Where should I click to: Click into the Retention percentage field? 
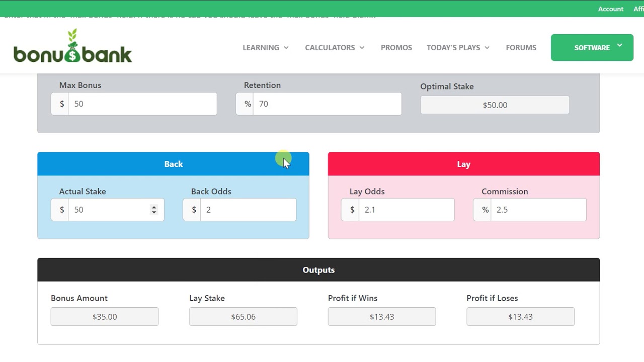(x=327, y=104)
